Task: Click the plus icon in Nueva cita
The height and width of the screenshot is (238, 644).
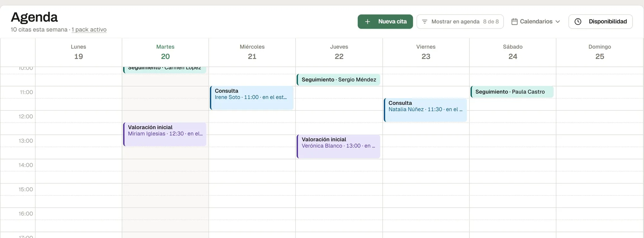Action: click(367, 22)
